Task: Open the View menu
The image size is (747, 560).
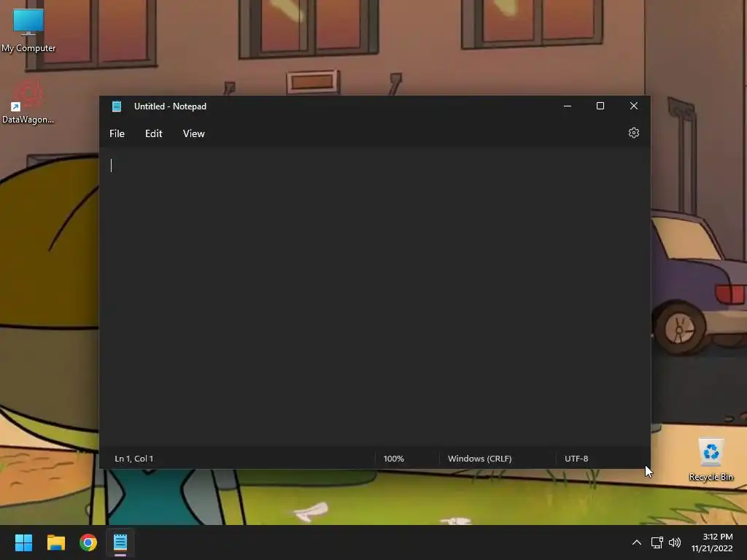Action: [x=193, y=134]
